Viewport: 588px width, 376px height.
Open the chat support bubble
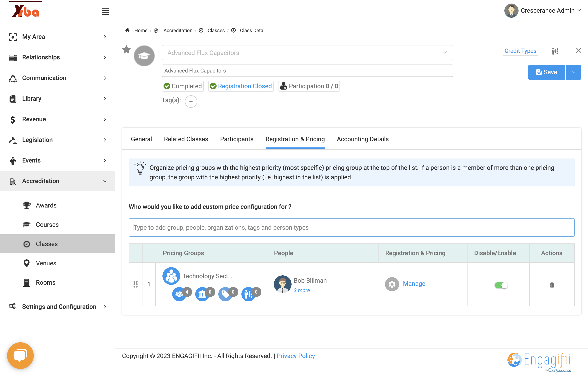click(20, 355)
